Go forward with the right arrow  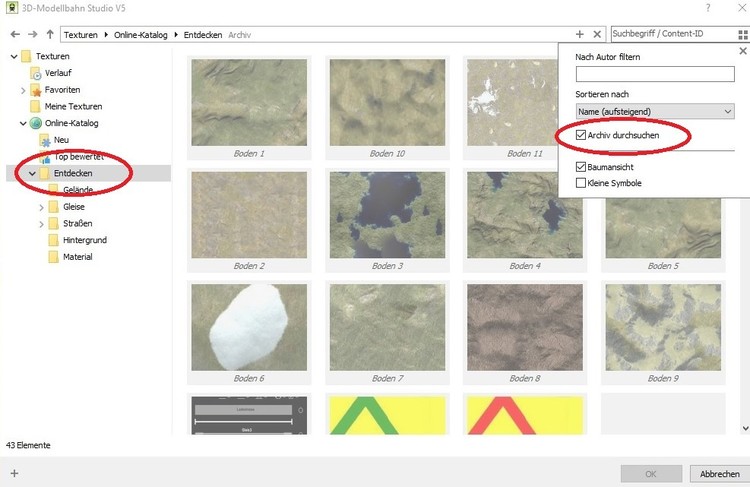click(x=33, y=34)
